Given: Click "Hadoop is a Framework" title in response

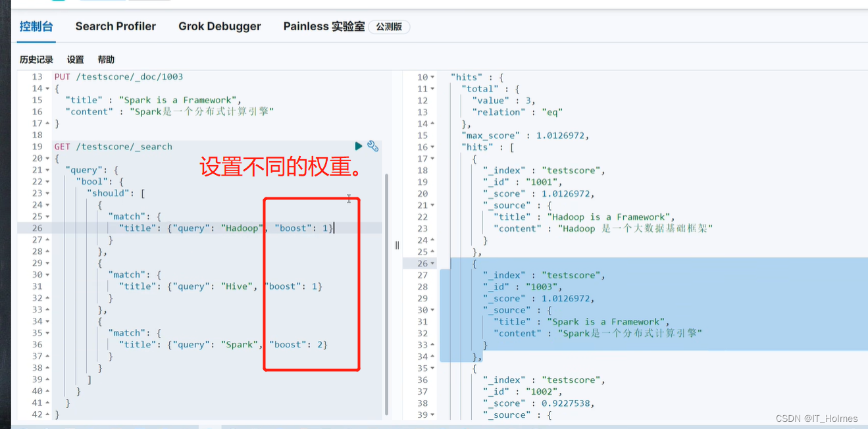Looking at the screenshot, I should pyautogui.click(x=612, y=216).
